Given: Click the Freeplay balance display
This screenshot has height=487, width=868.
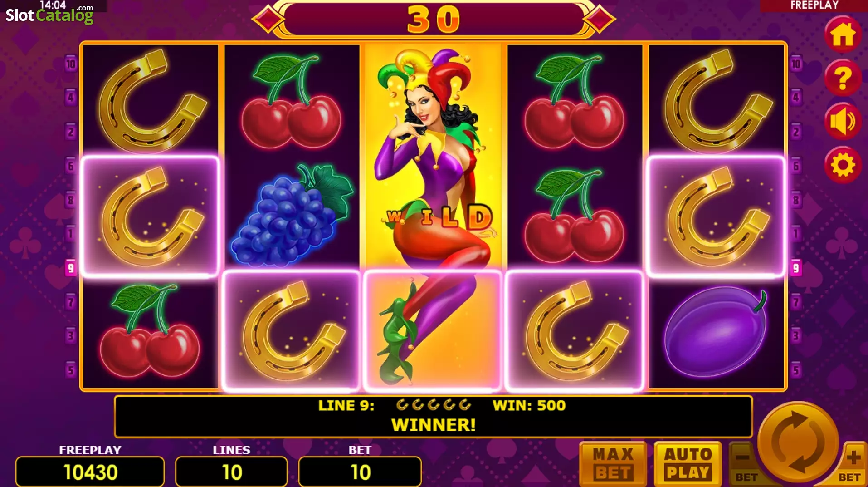Looking at the screenshot, I should click(90, 472).
